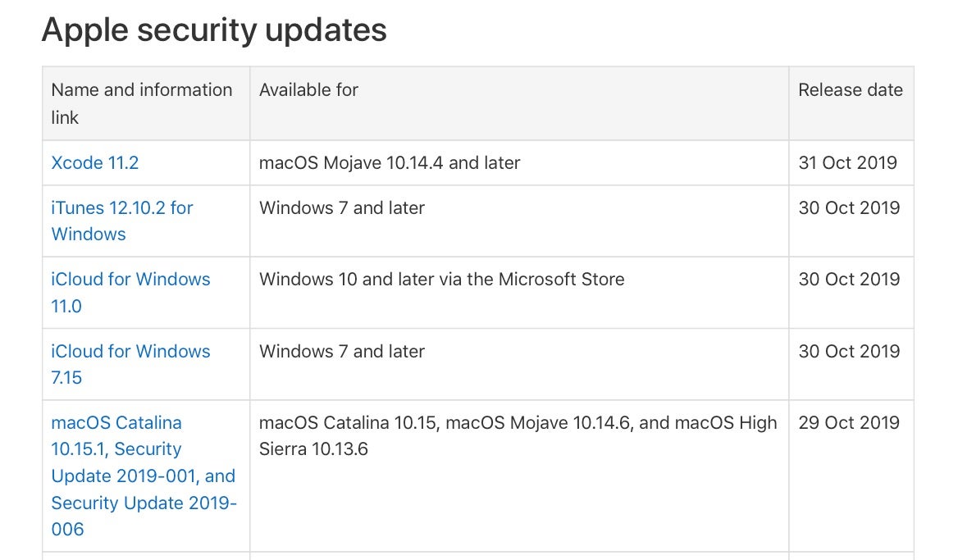Click the 'Name and information link' column header
Viewport: 958px width, 560px height.
point(141,103)
